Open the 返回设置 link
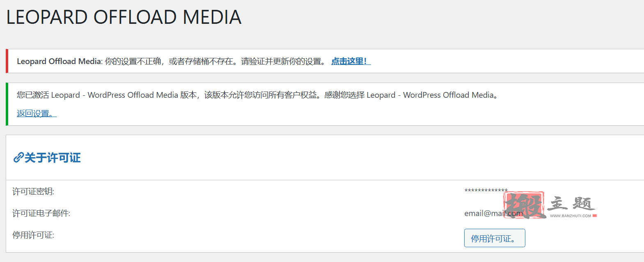Viewport: 644px width, 262px height. click(37, 113)
